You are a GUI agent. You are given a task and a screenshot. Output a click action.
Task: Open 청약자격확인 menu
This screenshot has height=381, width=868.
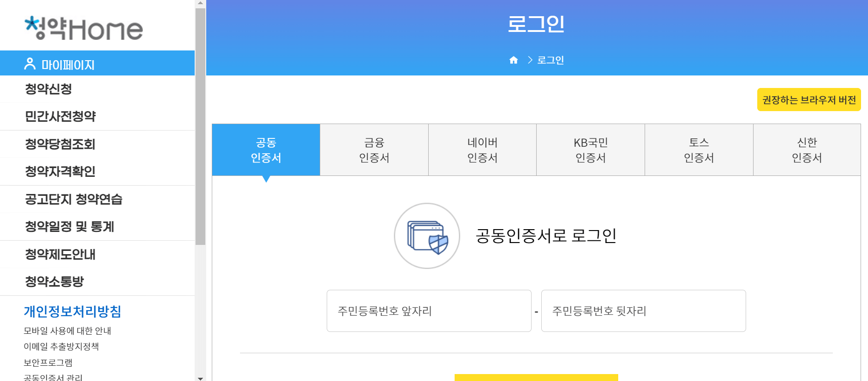pos(60,171)
